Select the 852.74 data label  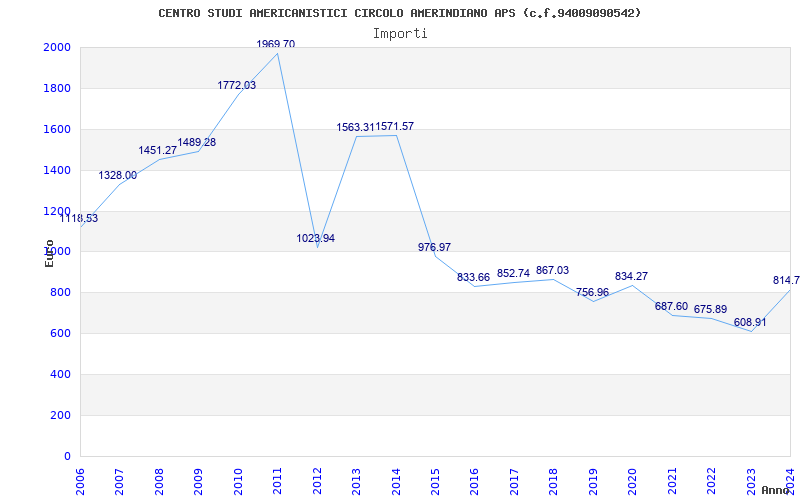(513, 273)
